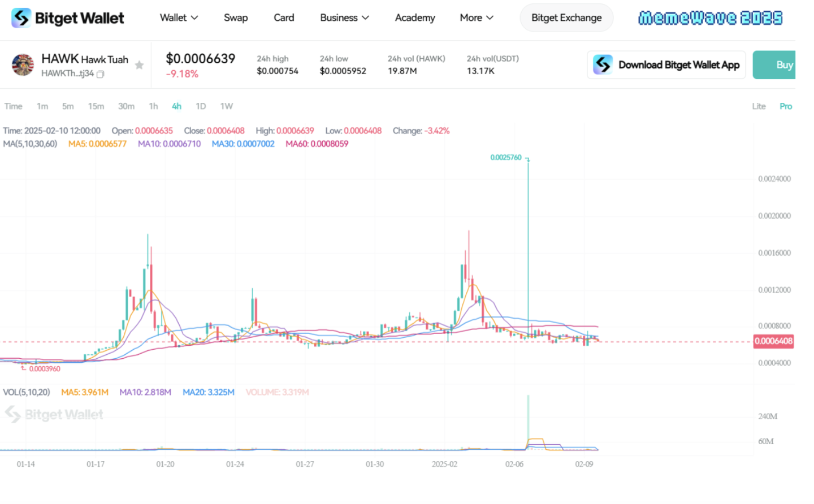Click the HAWK token avatar image

pyautogui.click(x=23, y=64)
